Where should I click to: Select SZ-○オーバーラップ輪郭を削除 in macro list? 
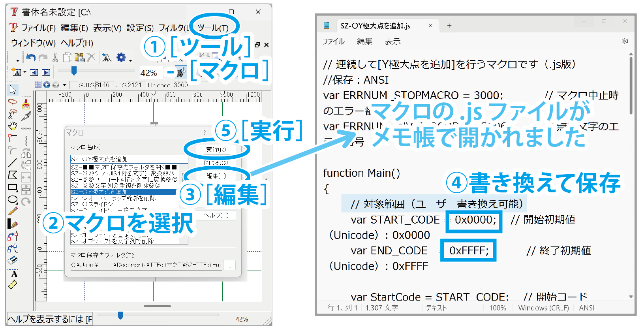114,198
